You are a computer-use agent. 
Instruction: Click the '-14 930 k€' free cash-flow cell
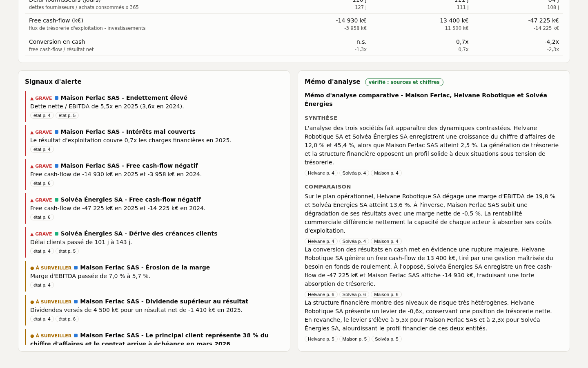click(351, 20)
